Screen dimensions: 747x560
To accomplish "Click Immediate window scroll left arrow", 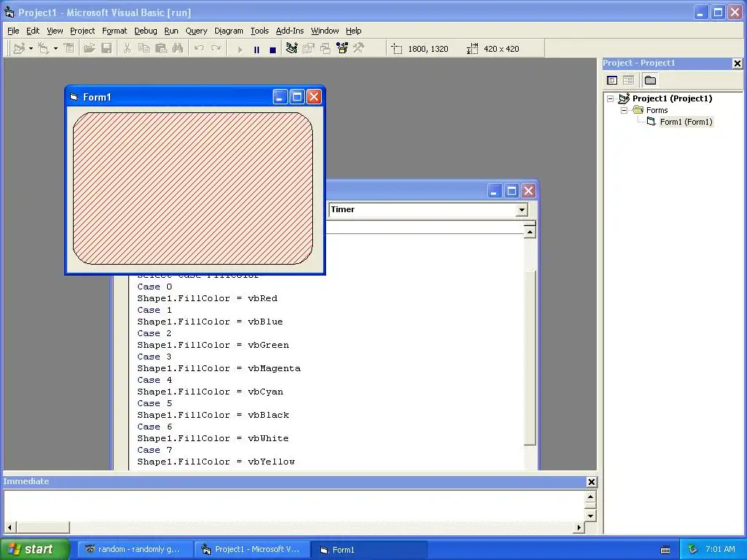I will [9, 527].
